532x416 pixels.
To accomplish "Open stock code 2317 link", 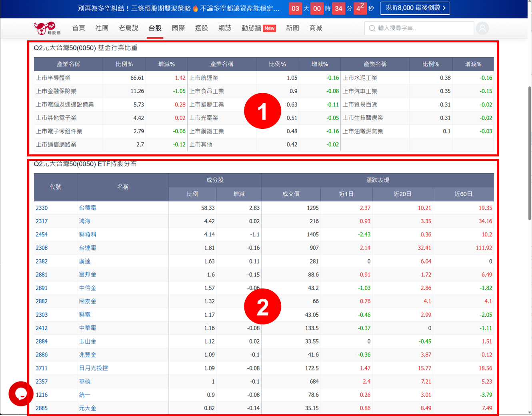I will click(x=42, y=221).
